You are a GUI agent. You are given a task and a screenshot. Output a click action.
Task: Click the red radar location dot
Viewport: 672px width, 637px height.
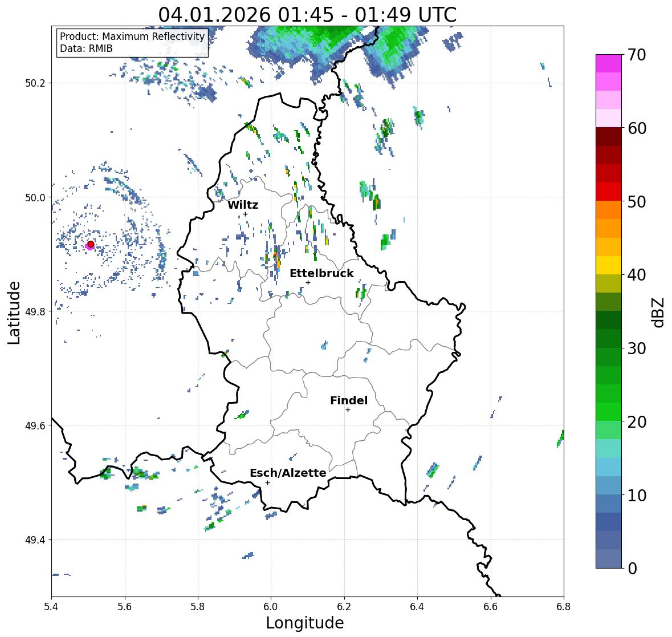[91, 244]
